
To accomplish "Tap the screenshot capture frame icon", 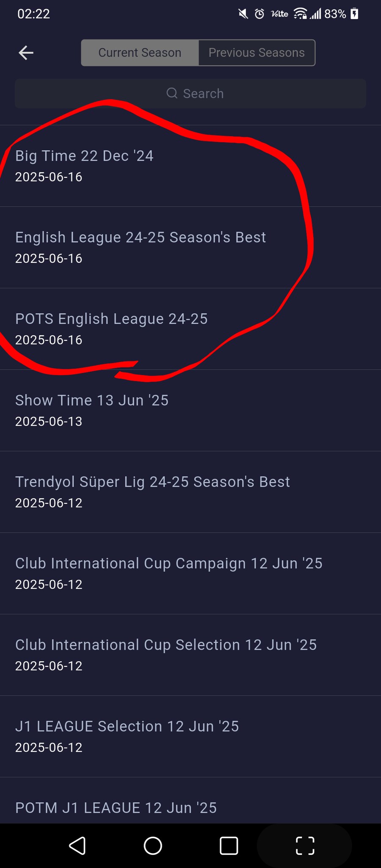I will click(305, 846).
